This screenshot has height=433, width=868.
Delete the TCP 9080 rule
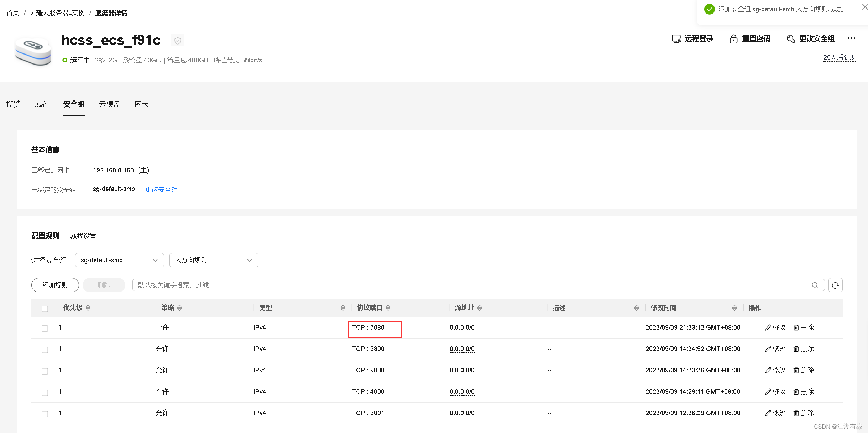pyautogui.click(x=804, y=370)
